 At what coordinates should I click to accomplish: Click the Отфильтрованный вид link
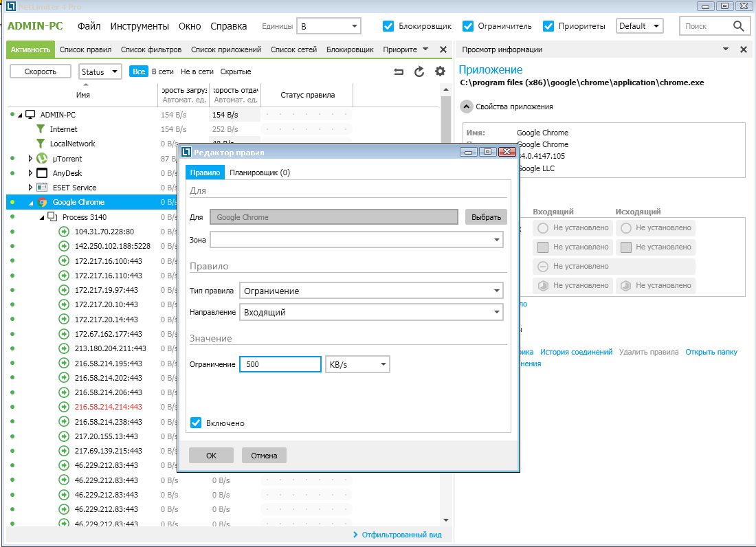(x=401, y=535)
